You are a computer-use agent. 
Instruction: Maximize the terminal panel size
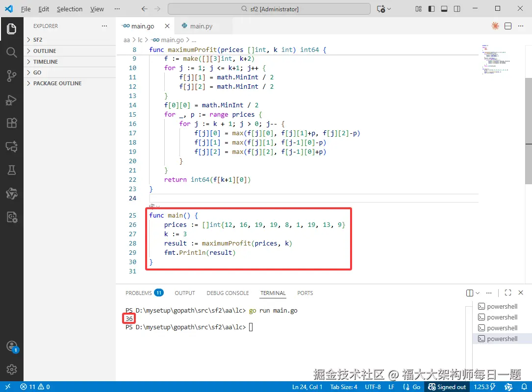(x=508, y=293)
